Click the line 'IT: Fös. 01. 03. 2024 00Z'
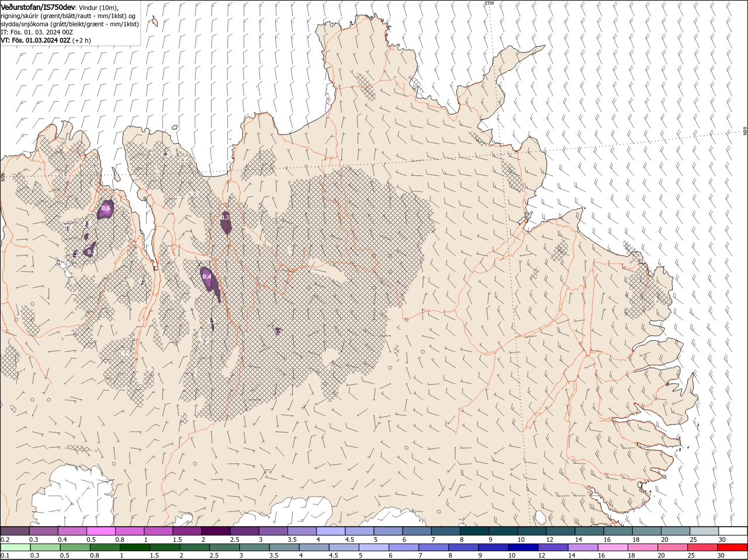 click(x=36, y=32)
